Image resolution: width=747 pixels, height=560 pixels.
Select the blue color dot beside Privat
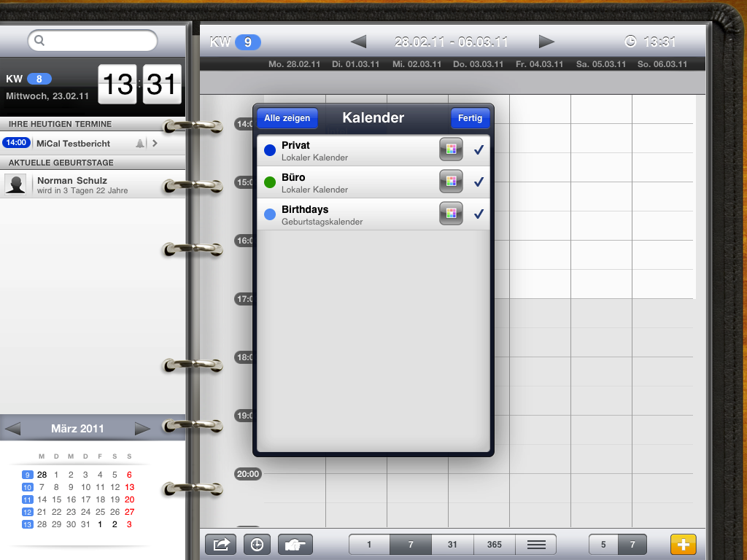coord(270,149)
